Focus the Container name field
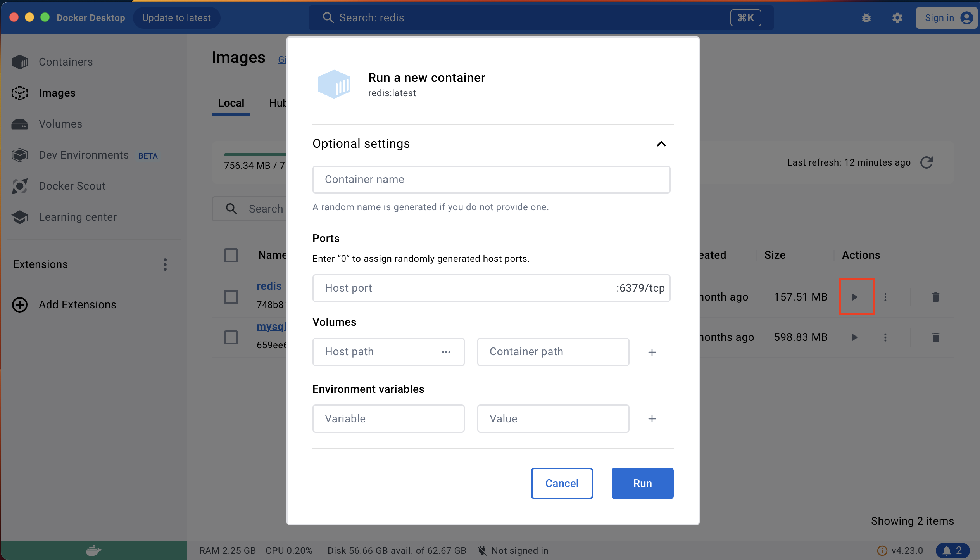 [x=492, y=180]
